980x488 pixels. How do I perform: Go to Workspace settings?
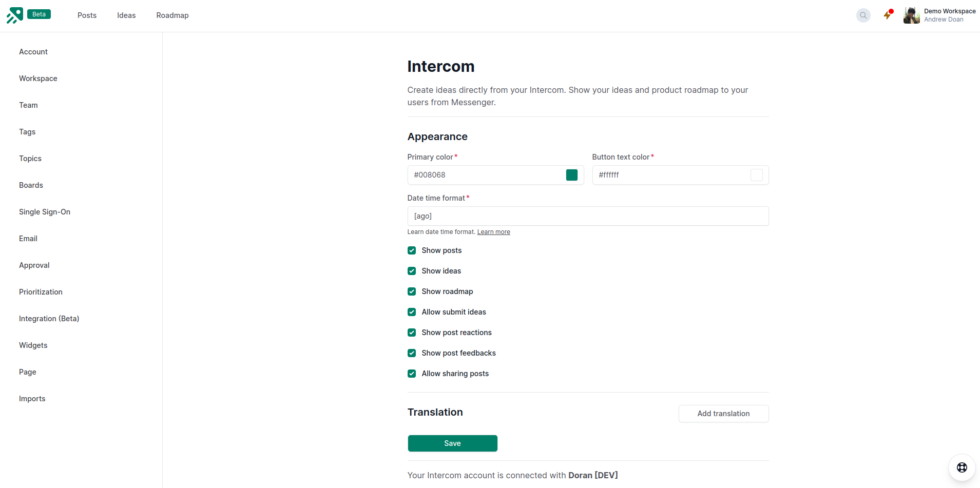pyautogui.click(x=38, y=79)
